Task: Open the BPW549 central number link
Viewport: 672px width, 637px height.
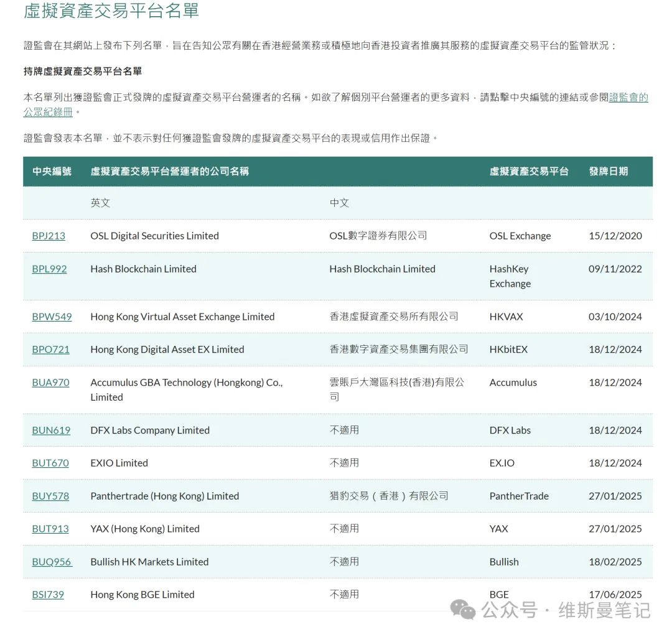Action: click(x=52, y=317)
